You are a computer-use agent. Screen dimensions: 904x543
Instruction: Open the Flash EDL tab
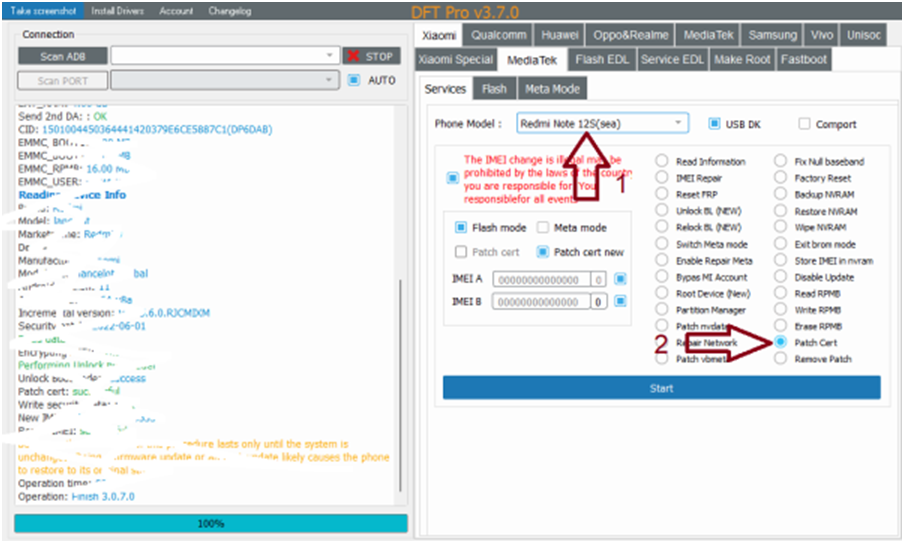click(x=602, y=59)
